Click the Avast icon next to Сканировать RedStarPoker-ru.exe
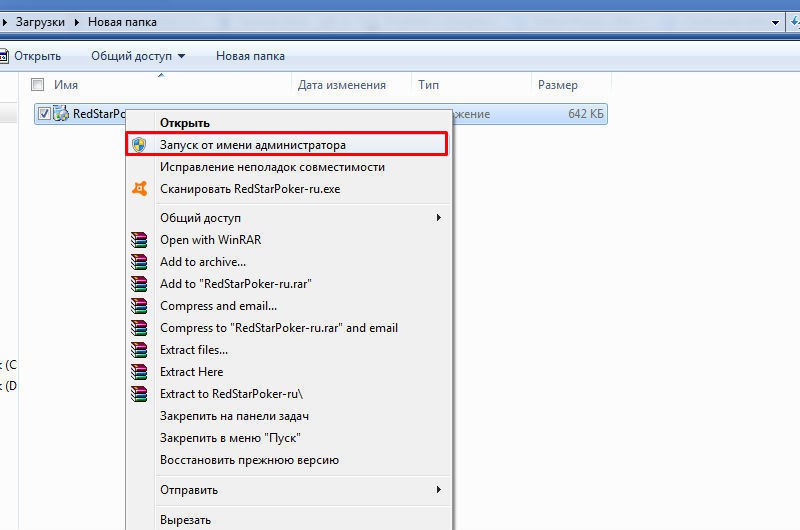 140,189
